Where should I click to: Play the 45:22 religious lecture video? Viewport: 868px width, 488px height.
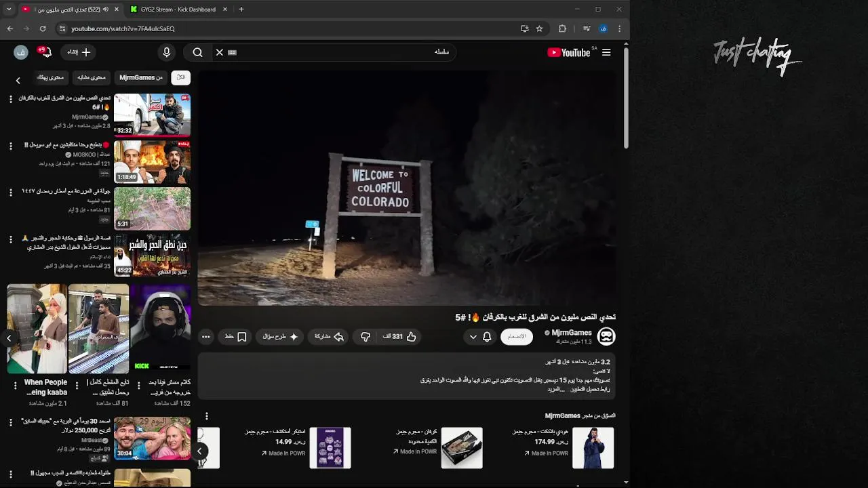(152, 256)
